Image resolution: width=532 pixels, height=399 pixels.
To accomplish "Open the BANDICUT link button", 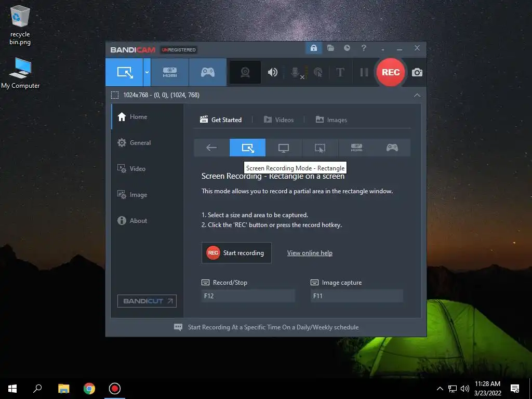I will pos(147,301).
